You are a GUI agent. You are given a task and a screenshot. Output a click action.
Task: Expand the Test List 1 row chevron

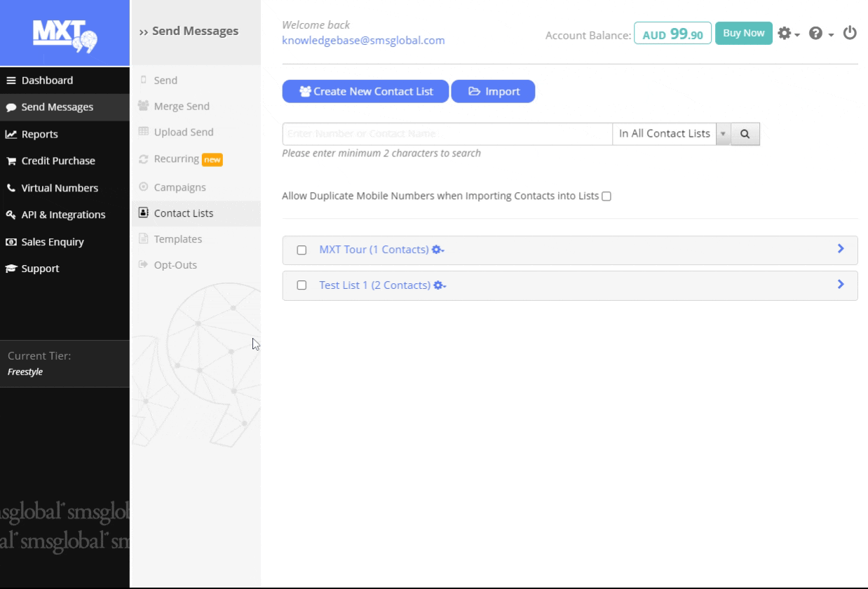(841, 284)
